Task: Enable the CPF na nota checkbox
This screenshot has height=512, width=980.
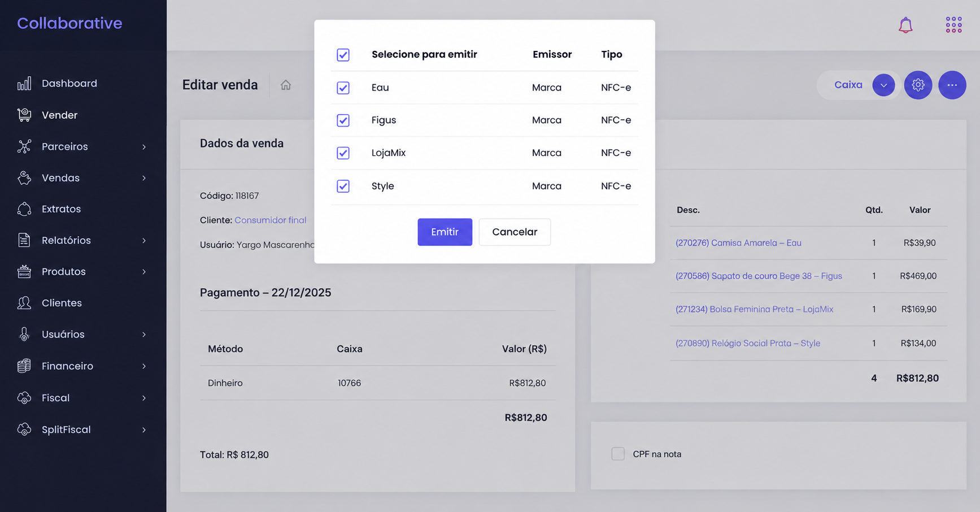Action: (618, 454)
